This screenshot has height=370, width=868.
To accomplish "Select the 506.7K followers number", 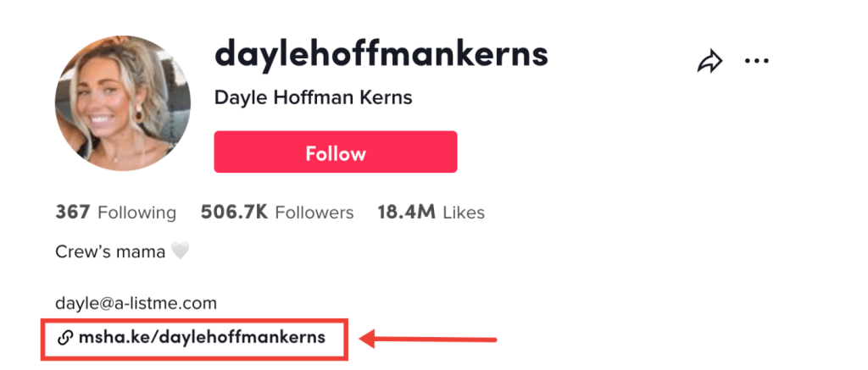I will click(x=235, y=212).
